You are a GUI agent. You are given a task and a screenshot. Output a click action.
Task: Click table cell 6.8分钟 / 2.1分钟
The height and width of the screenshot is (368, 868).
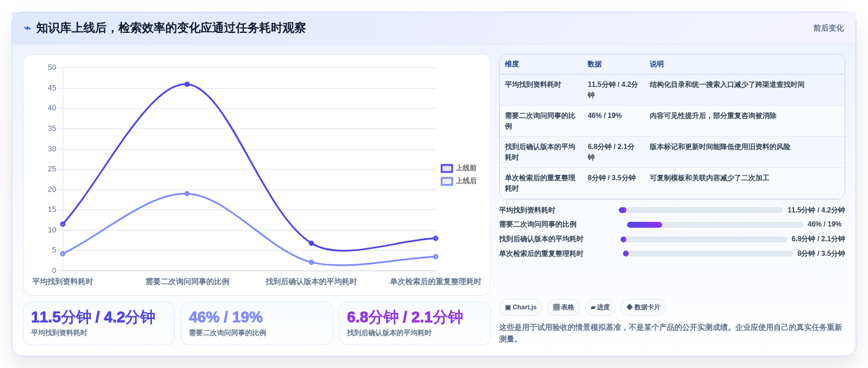pos(612,152)
